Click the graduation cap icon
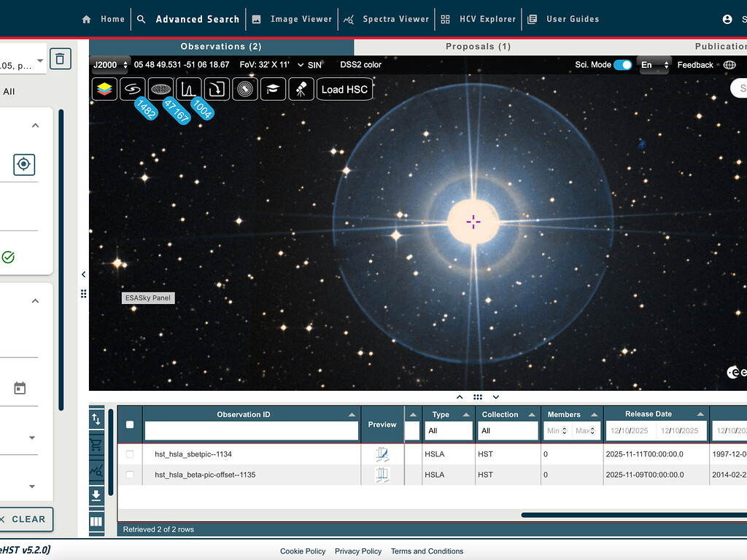This screenshot has width=747, height=560. [x=273, y=90]
